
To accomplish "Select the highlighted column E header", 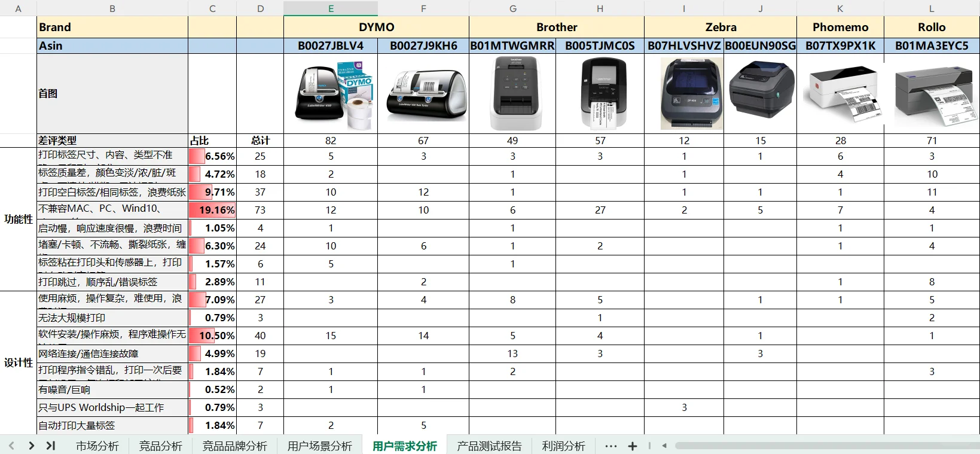I will pos(331,8).
